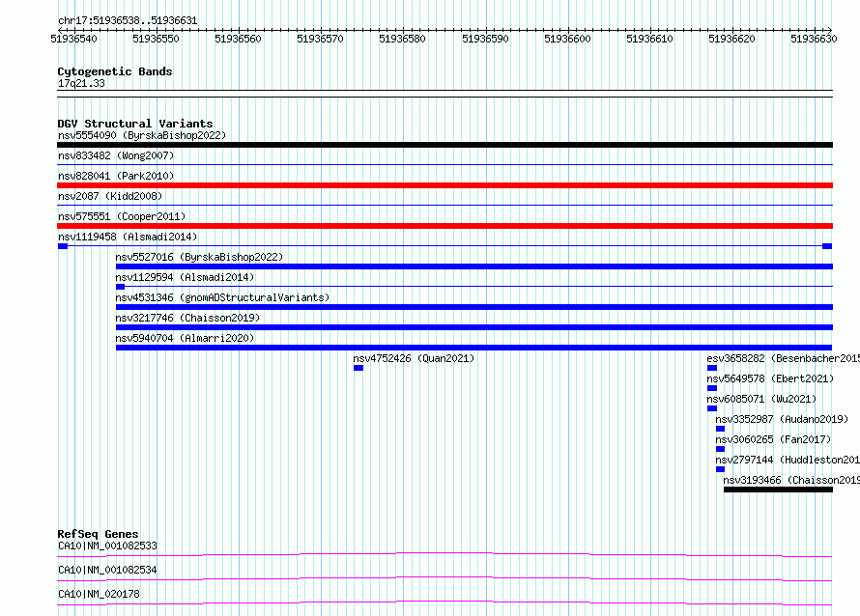Click the 51936610 ruler coordinate
This screenshot has width=860, height=616.
point(650,39)
